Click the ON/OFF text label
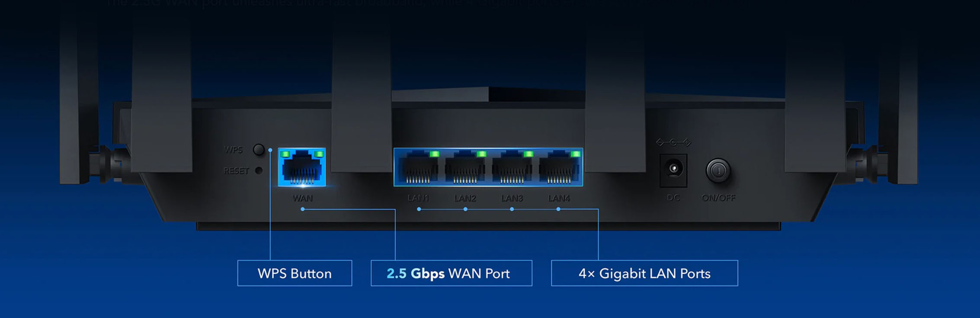This screenshot has width=980, height=318. 718,198
